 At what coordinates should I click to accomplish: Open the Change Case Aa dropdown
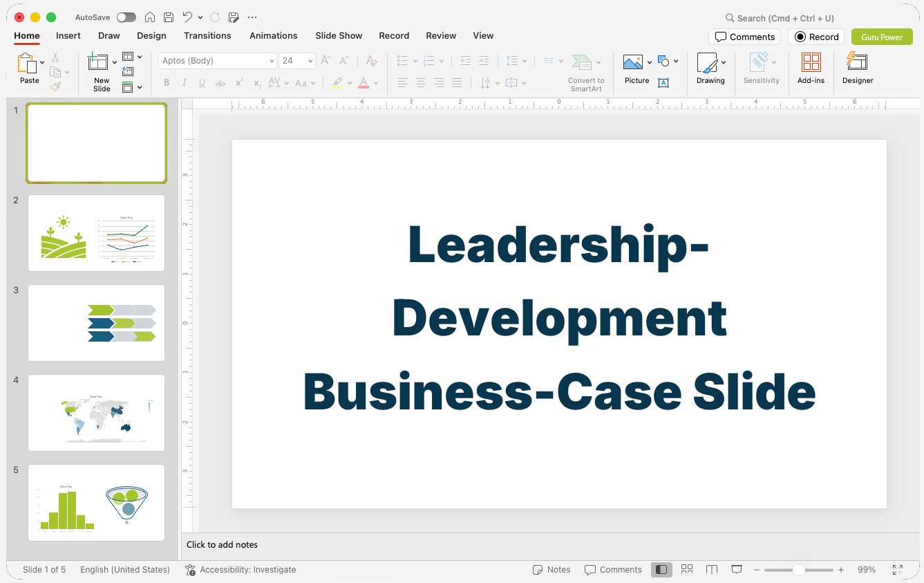point(305,83)
